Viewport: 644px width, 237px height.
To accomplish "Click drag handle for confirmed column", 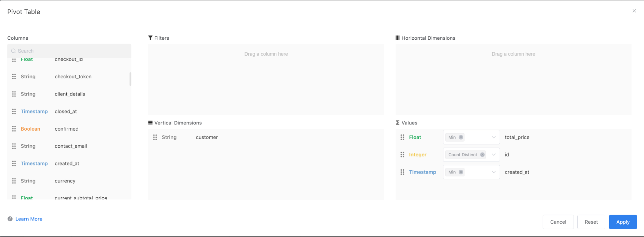I will (14, 129).
